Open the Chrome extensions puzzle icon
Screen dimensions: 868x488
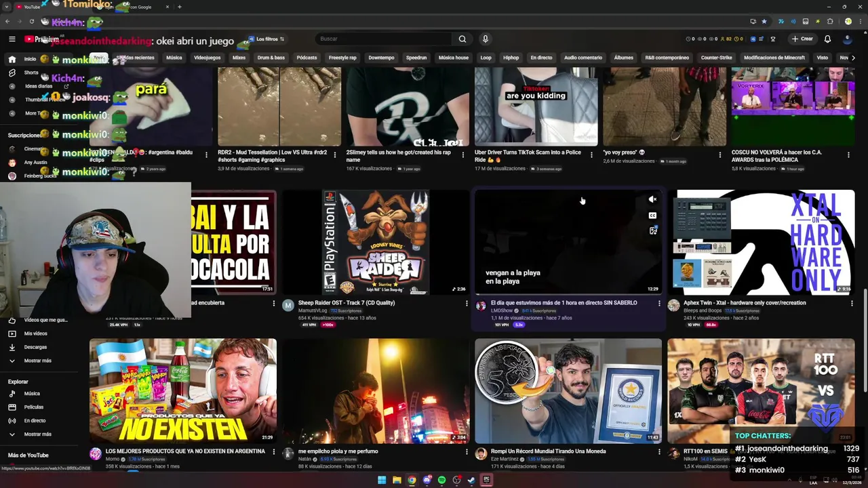tap(829, 22)
